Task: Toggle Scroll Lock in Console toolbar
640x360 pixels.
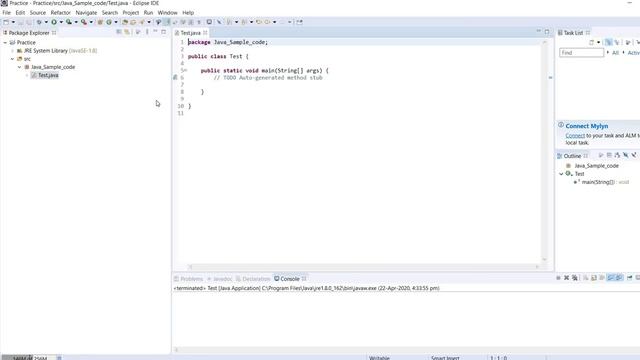Action: point(594,278)
